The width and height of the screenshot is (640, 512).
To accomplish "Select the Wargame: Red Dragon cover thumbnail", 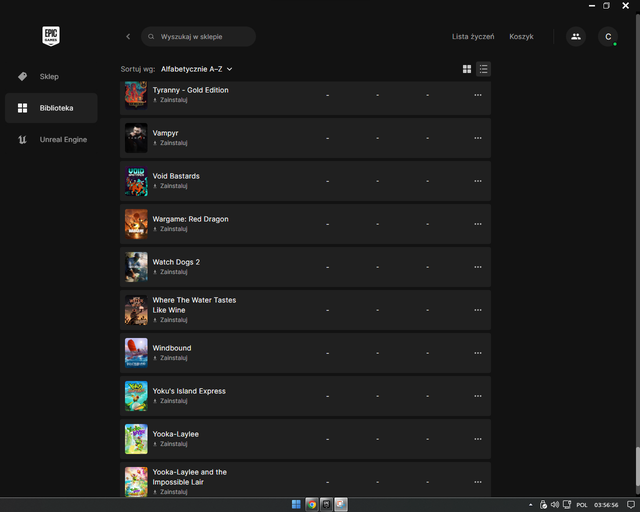I will coord(136,224).
